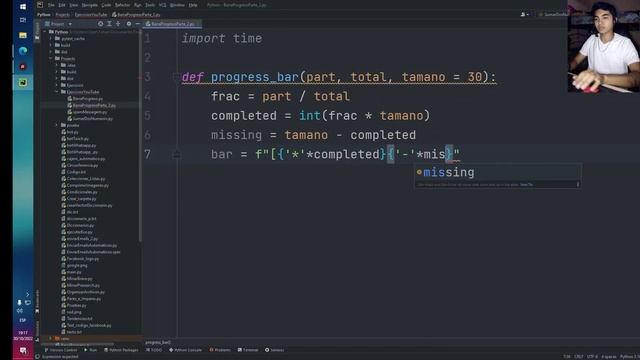640x360 pixels.
Task: Expand the first dist folder under Python
Action: 51,52
